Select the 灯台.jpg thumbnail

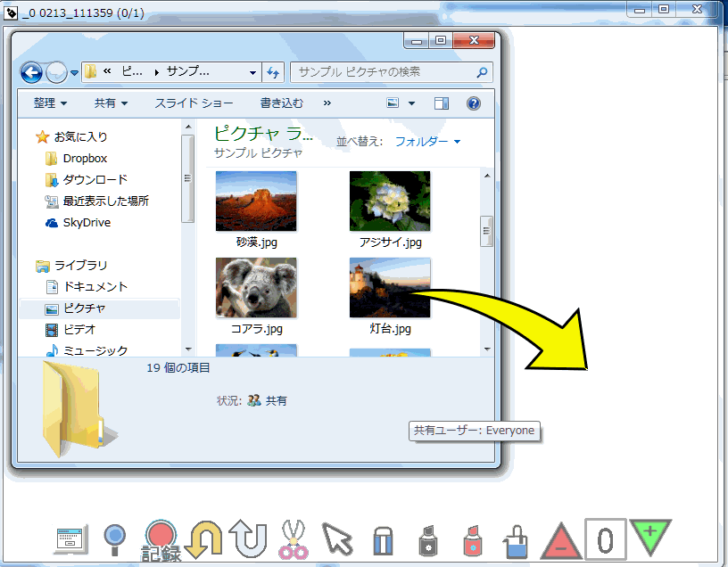point(390,288)
